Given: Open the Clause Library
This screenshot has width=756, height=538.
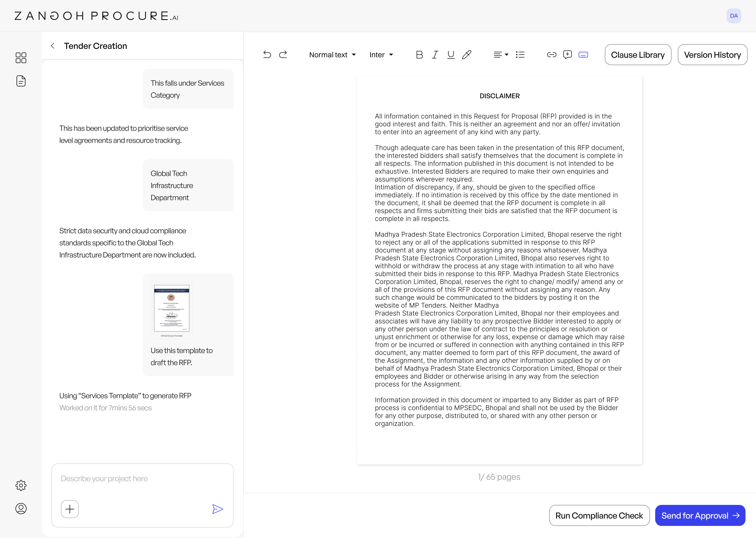Looking at the screenshot, I should coord(638,55).
